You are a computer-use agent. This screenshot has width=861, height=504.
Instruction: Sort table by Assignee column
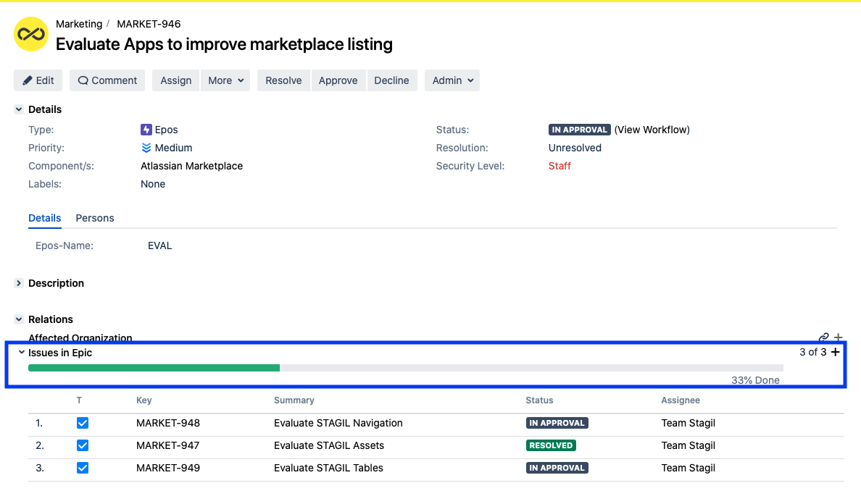(681, 400)
